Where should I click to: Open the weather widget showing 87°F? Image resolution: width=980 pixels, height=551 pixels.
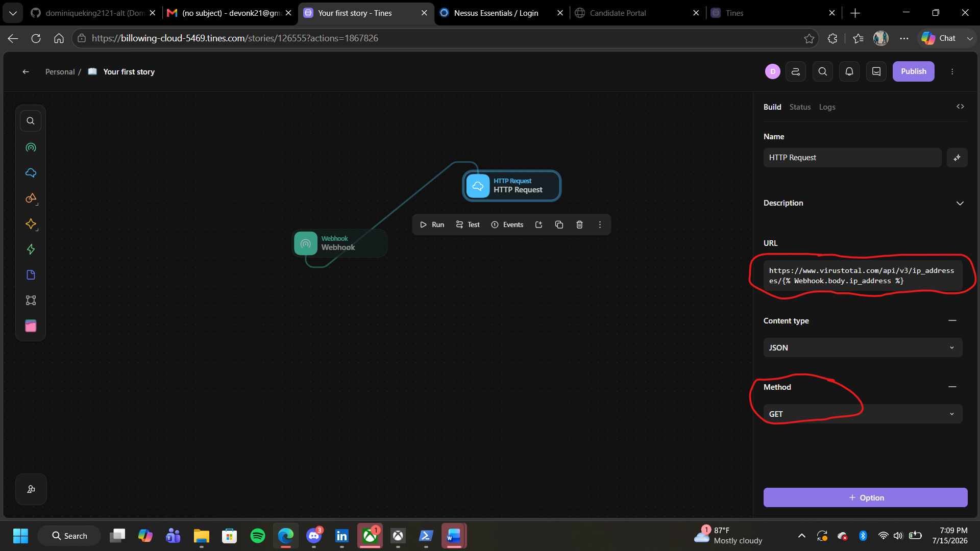tap(728, 536)
